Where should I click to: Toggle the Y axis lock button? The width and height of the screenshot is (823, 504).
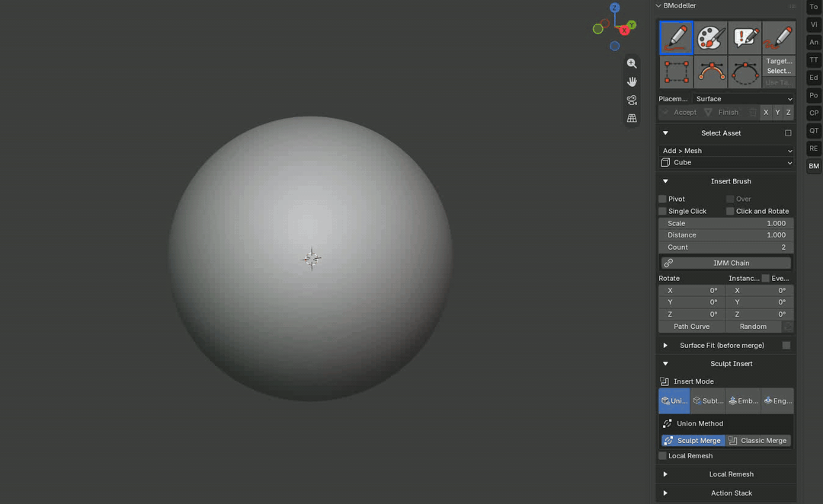click(x=777, y=112)
